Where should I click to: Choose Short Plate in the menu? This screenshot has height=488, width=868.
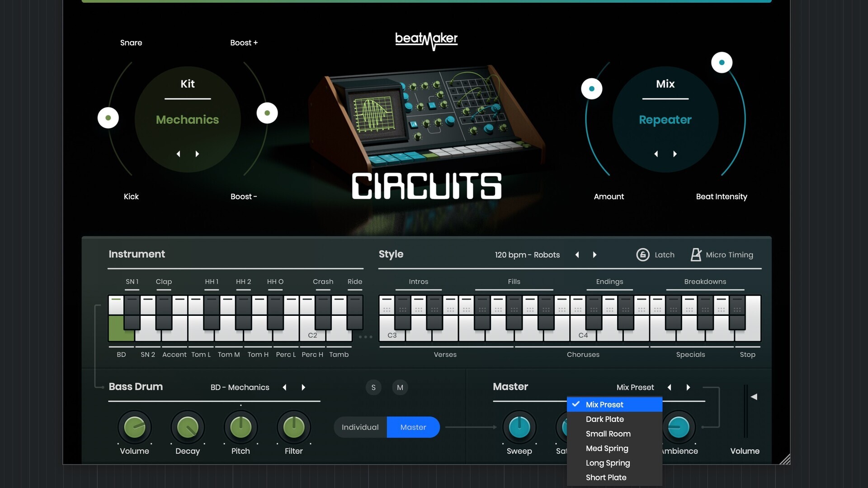click(x=614, y=477)
